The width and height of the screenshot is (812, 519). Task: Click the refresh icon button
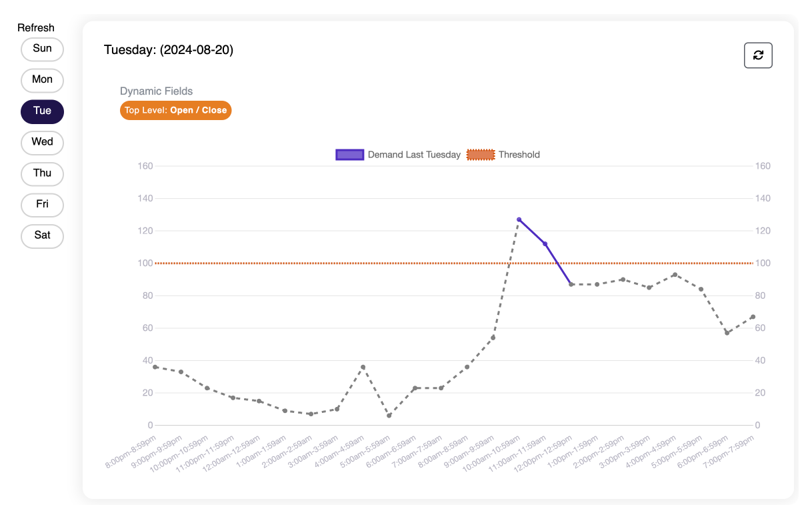758,55
